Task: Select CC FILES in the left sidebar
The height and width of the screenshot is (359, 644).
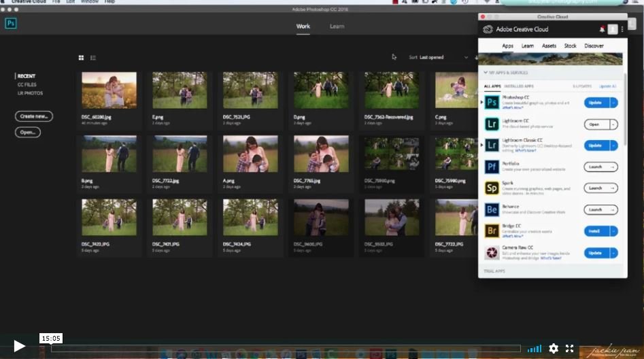Action: [x=27, y=84]
